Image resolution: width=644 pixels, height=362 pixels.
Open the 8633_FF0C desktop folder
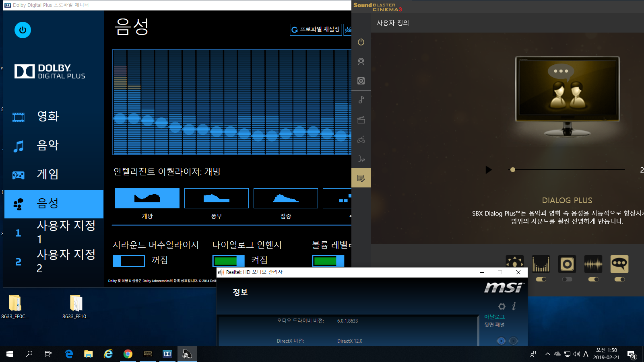pyautogui.click(x=15, y=306)
